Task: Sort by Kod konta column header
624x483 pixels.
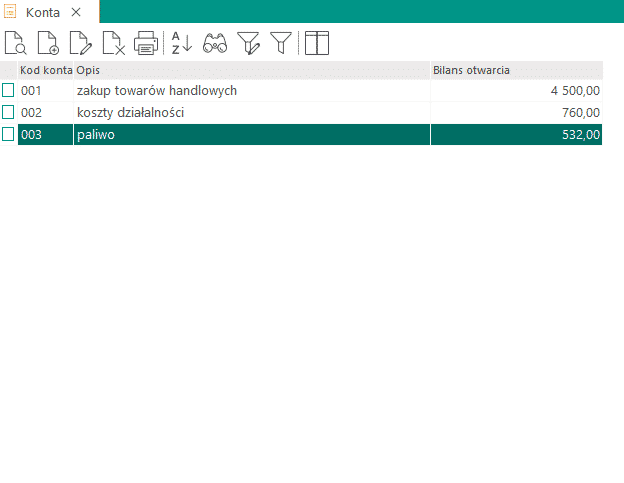Action: pyautogui.click(x=46, y=70)
